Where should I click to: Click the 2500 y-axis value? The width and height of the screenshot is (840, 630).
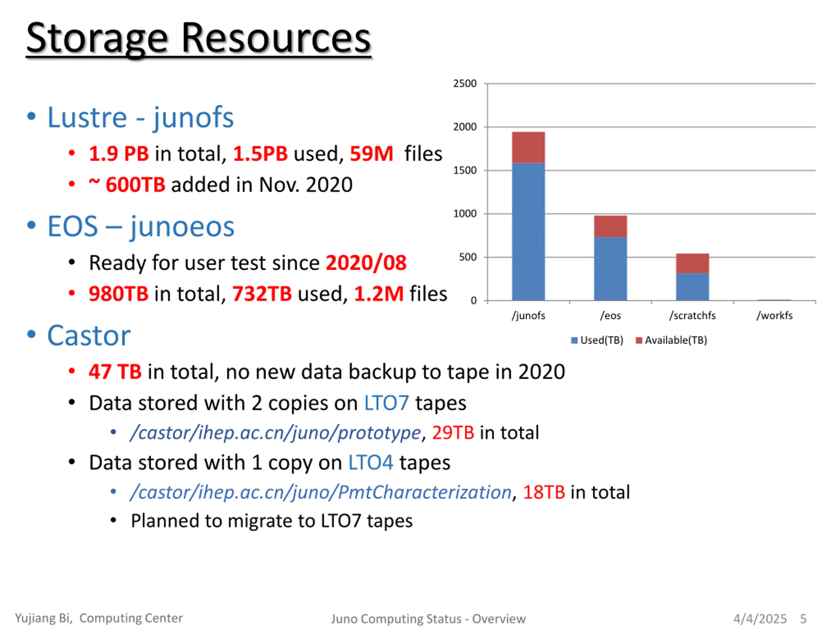coord(465,84)
